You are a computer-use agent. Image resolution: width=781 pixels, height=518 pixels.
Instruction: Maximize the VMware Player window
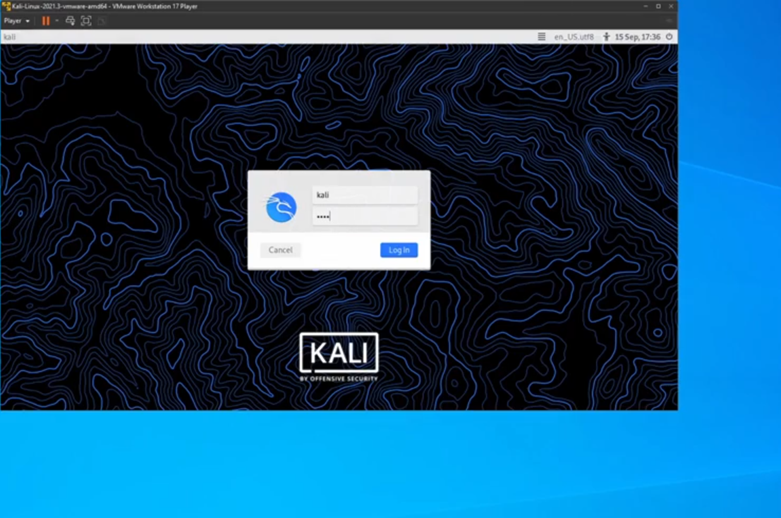658,6
